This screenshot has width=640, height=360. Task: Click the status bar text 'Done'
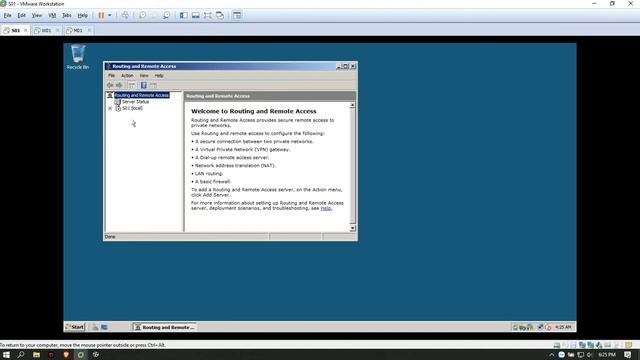[x=110, y=237]
